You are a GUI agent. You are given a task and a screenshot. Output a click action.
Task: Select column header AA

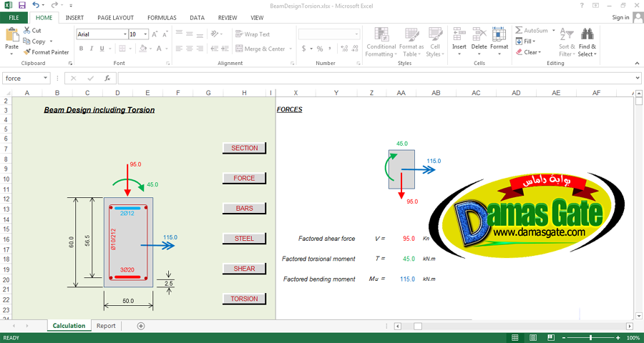(x=401, y=93)
